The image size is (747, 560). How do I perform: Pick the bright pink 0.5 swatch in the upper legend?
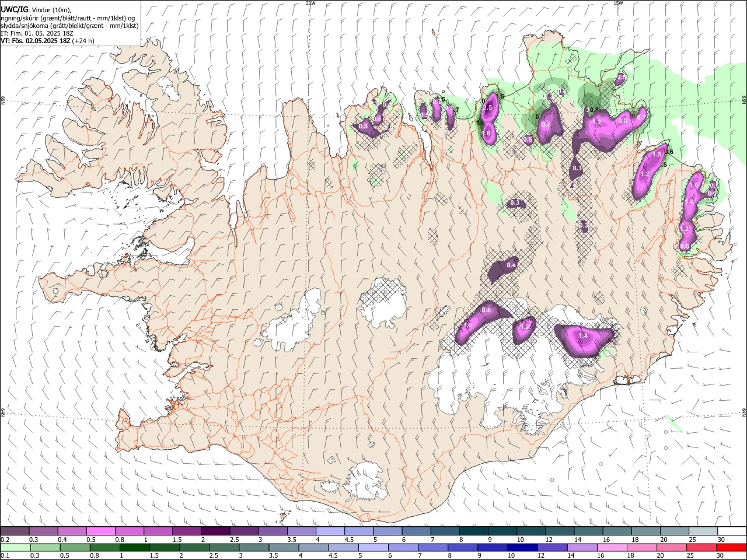pos(100,531)
